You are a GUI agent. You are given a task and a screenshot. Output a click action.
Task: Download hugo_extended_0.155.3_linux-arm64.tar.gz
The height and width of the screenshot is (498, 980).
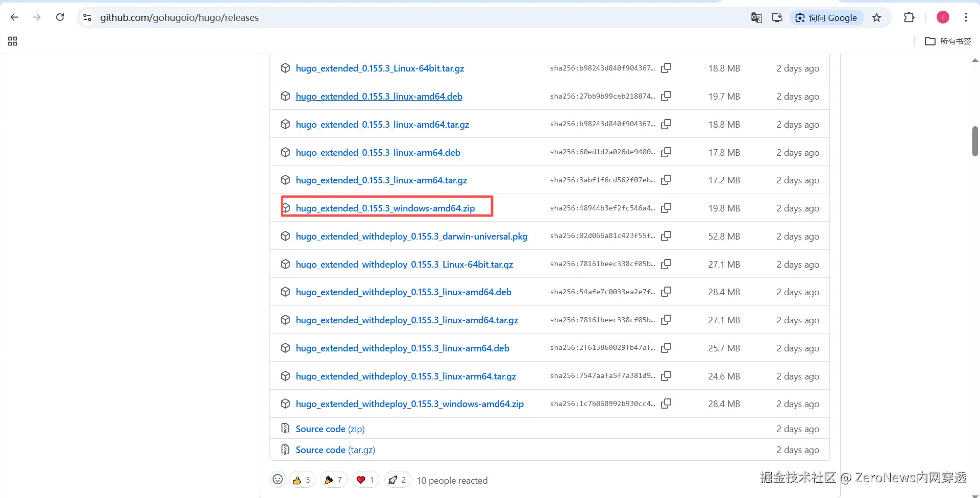pos(381,180)
